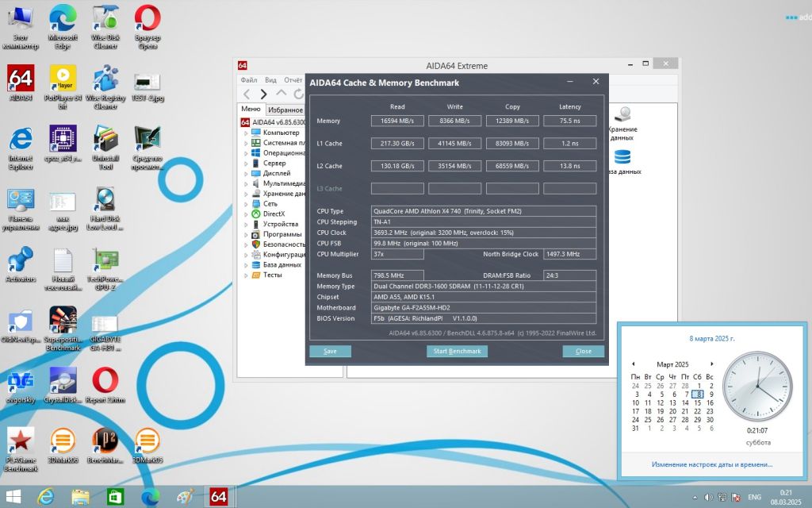Expand the Тесты tree node
Viewport: 812px width, 508px height.
point(246,275)
